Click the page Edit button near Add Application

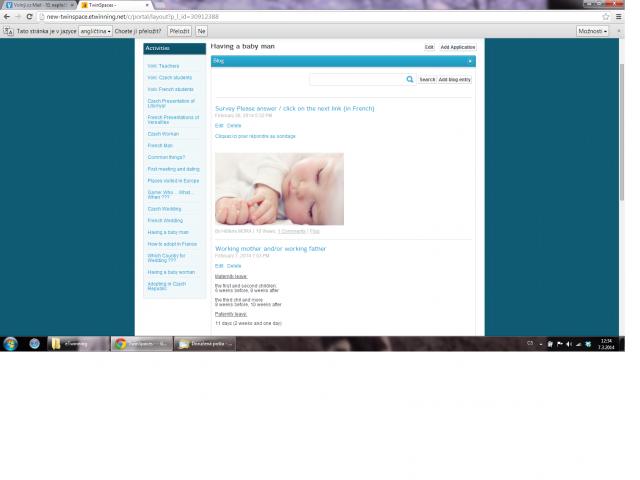coord(429,47)
